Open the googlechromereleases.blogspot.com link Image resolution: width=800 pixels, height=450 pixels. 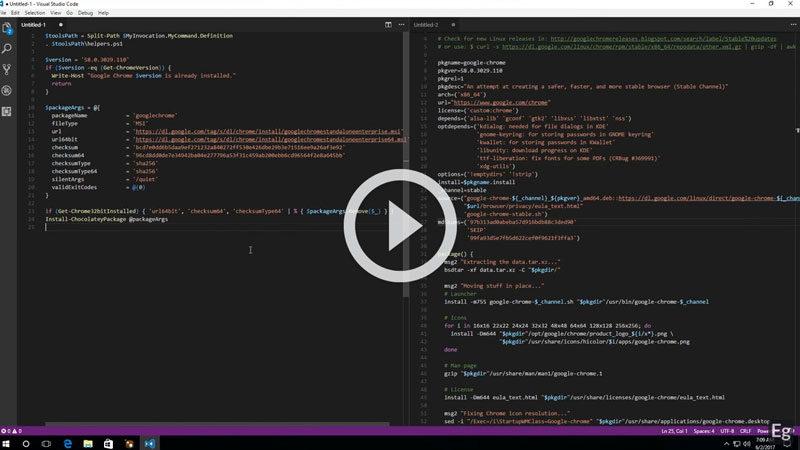click(663, 39)
